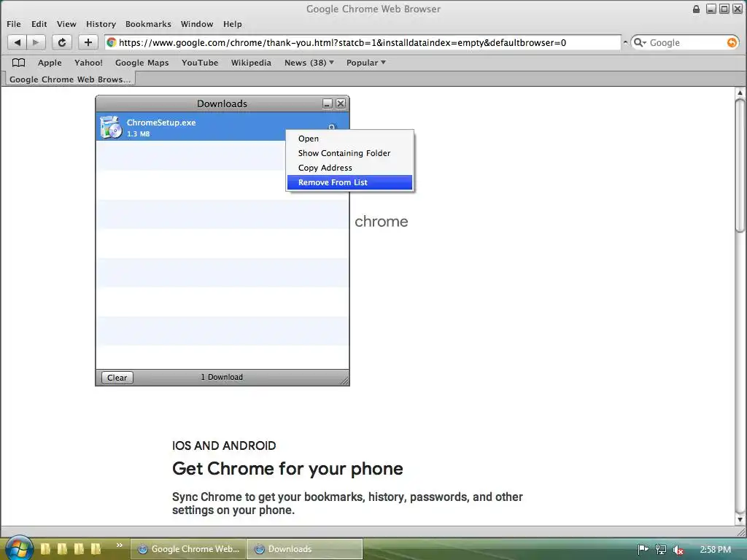Click the network tray icon
Screen dimensions: 747x560
[x=660, y=550]
